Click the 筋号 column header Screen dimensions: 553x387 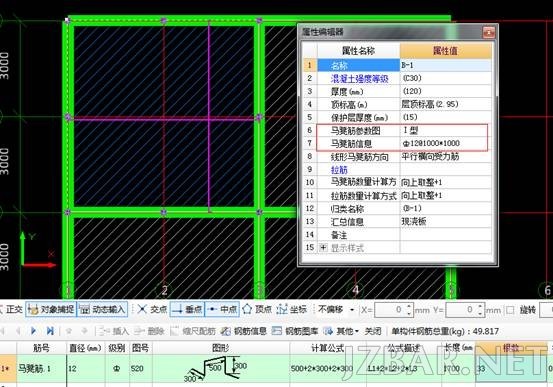pyautogui.click(x=42, y=348)
